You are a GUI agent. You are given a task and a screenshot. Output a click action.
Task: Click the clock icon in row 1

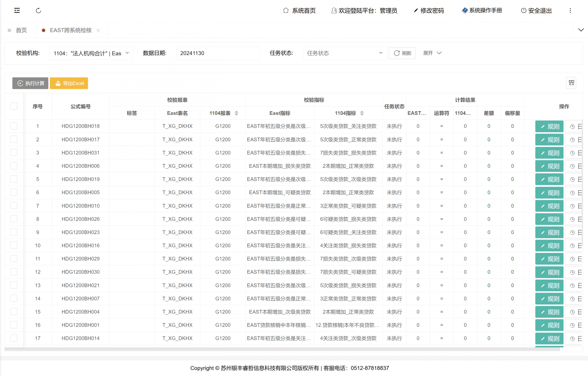[x=572, y=127]
